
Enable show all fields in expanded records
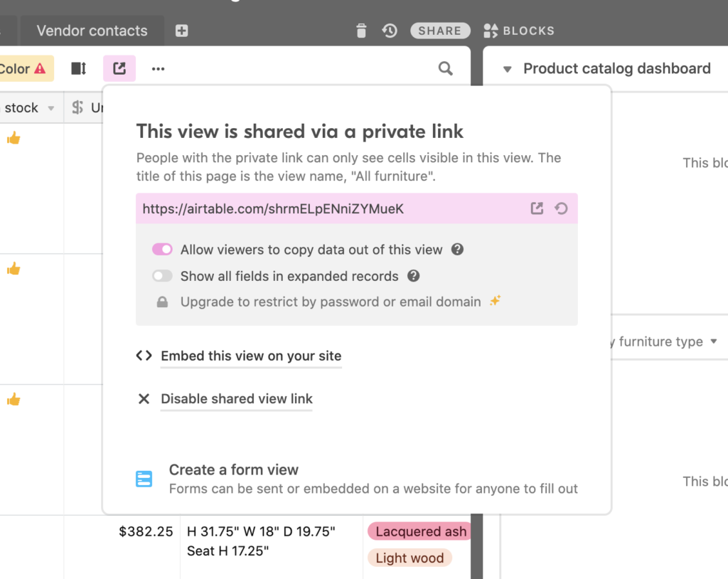pyautogui.click(x=162, y=276)
